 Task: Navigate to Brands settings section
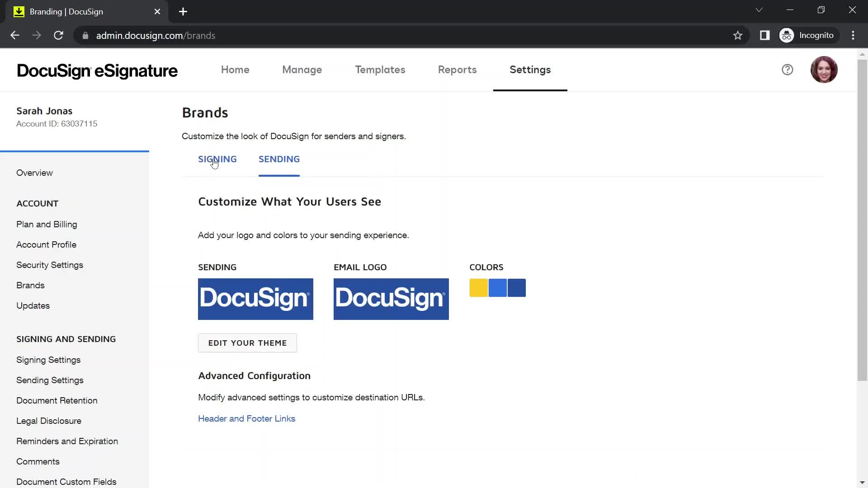coord(30,285)
